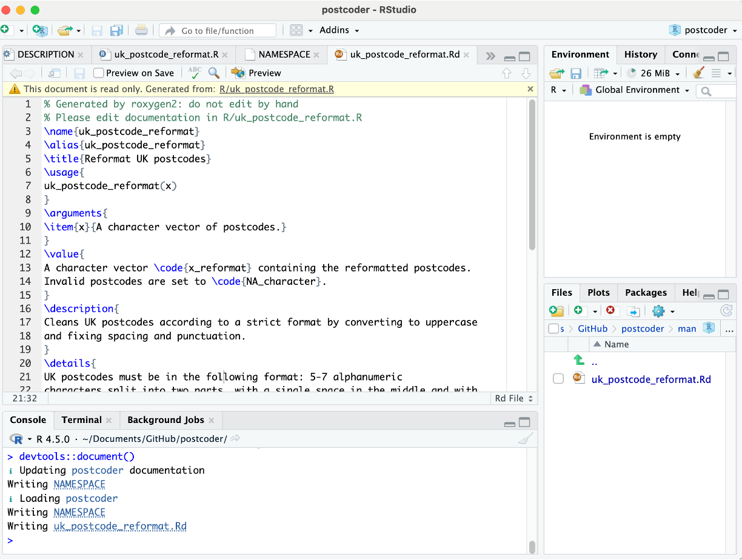Open the History tab

[x=641, y=55]
